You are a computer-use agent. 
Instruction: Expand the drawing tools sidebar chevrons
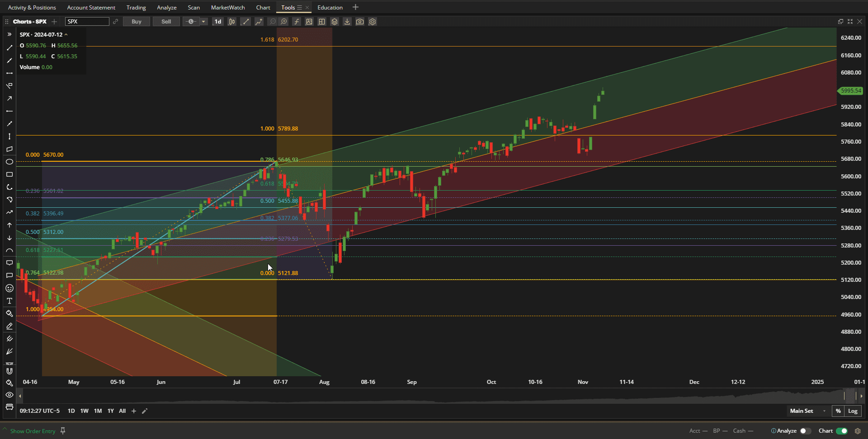coord(9,34)
